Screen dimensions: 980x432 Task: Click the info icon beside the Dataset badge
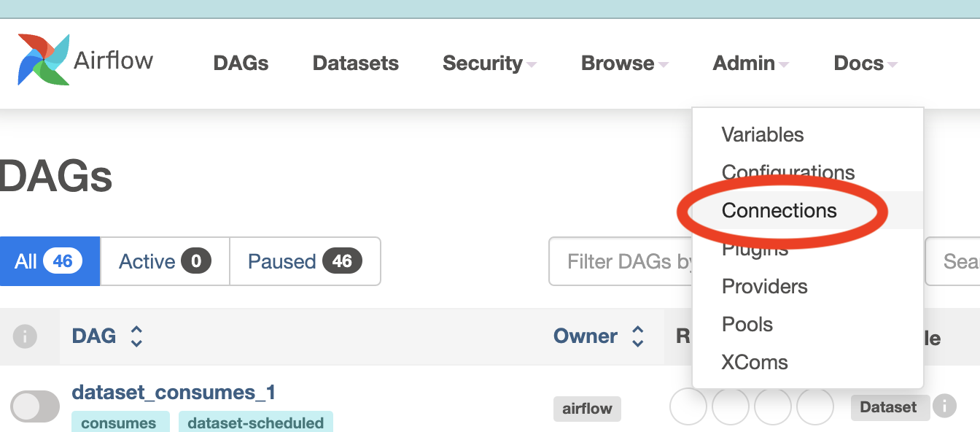[946, 407]
